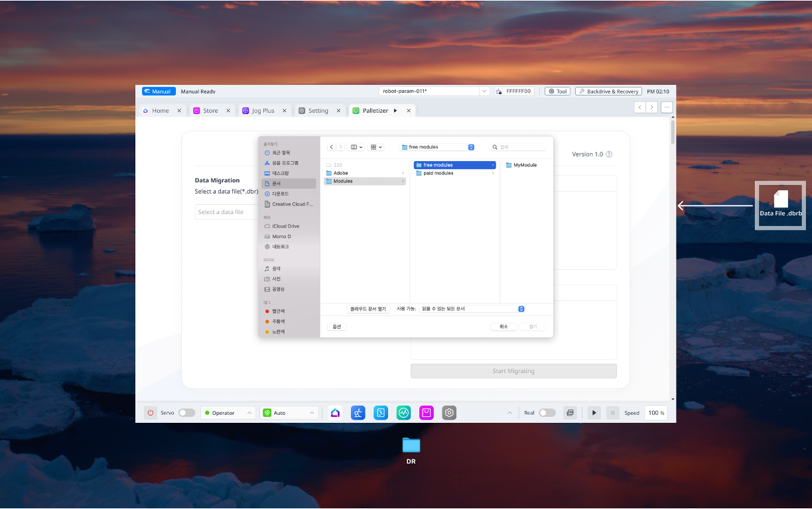Open the DR folder on the desktop
Image resolution: width=812 pixels, height=509 pixels.
pyautogui.click(x=411, y=445)
